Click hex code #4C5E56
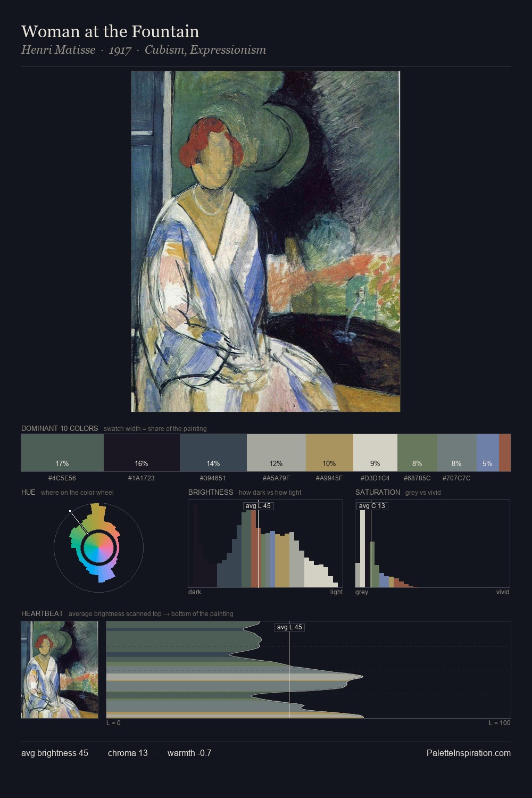Screen dimensions: 532x798 coord(62,478)
